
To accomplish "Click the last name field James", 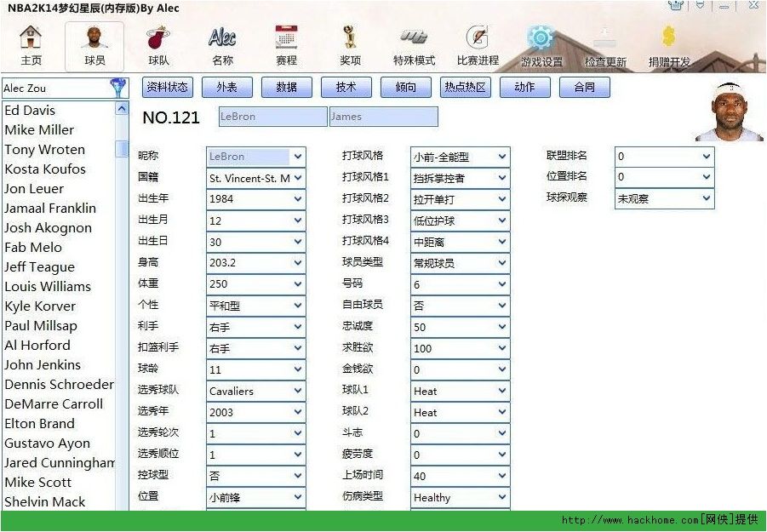I will (x=383, y=117).
